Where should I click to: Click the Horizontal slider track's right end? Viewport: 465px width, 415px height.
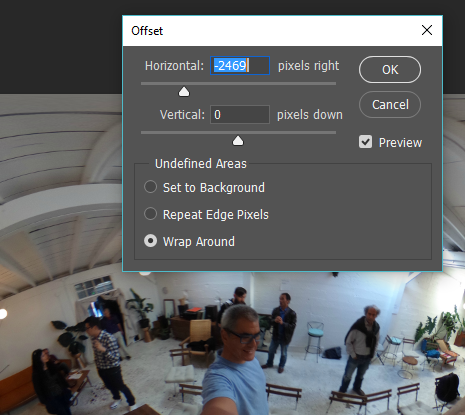pos(333,84)
